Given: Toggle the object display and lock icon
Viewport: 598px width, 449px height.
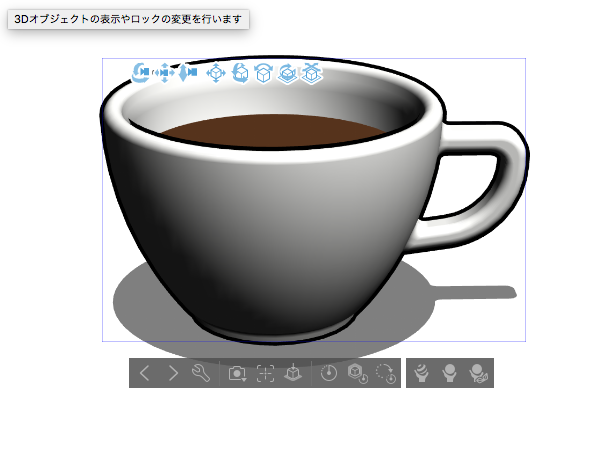Looking at the screenshot, I should coord(478,373).
